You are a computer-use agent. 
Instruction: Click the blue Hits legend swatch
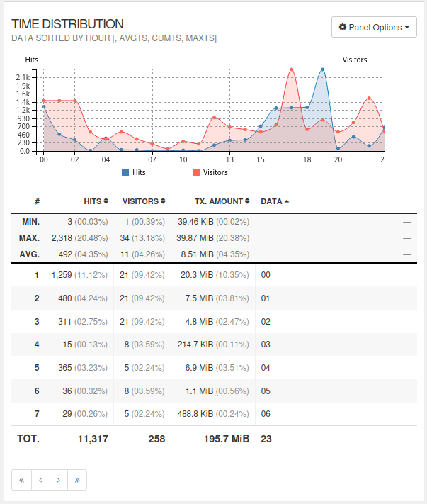(x=126, y=172)
